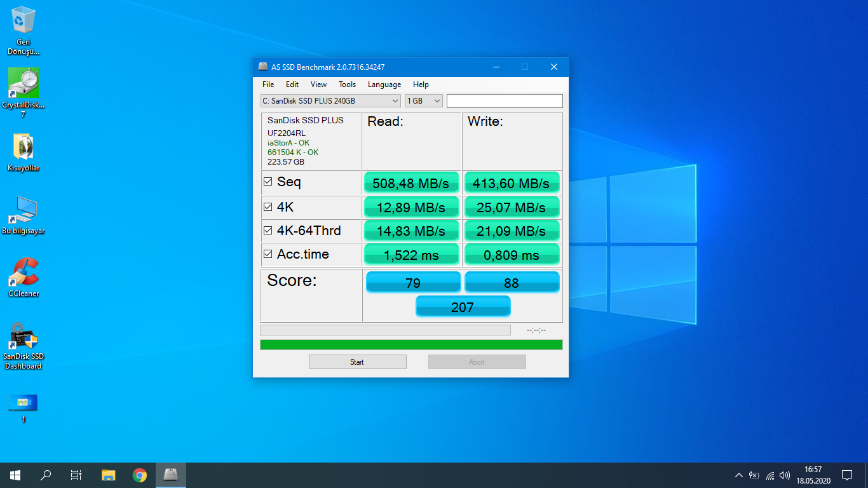Click the 223,57 GB capacity text
868x488 pixels.
click(286, 162)
